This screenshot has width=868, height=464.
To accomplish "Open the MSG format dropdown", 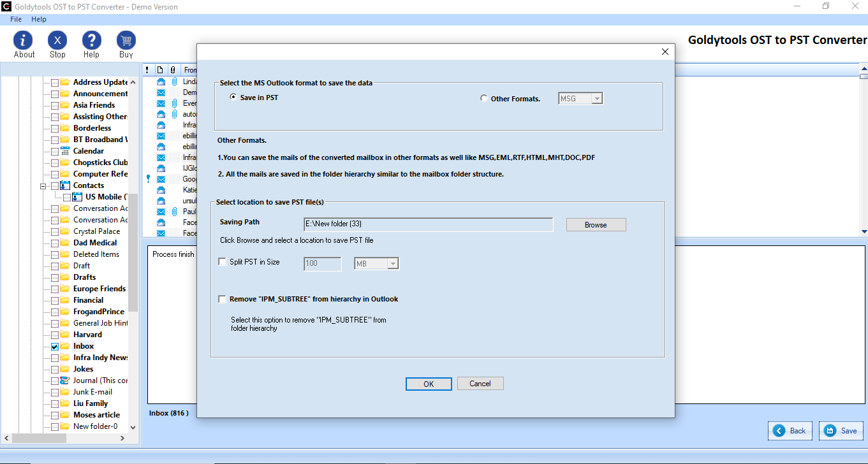I will click(x=596, y=99).
